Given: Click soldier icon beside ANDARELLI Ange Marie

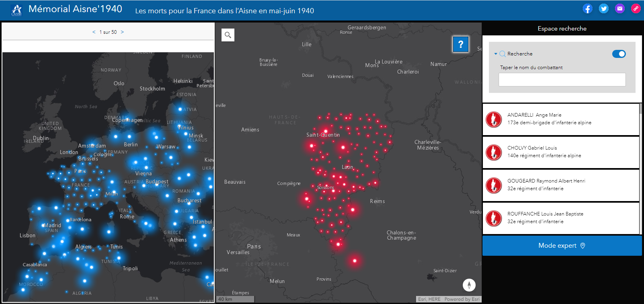Looking at the screenshot, I should pos(493,119).
